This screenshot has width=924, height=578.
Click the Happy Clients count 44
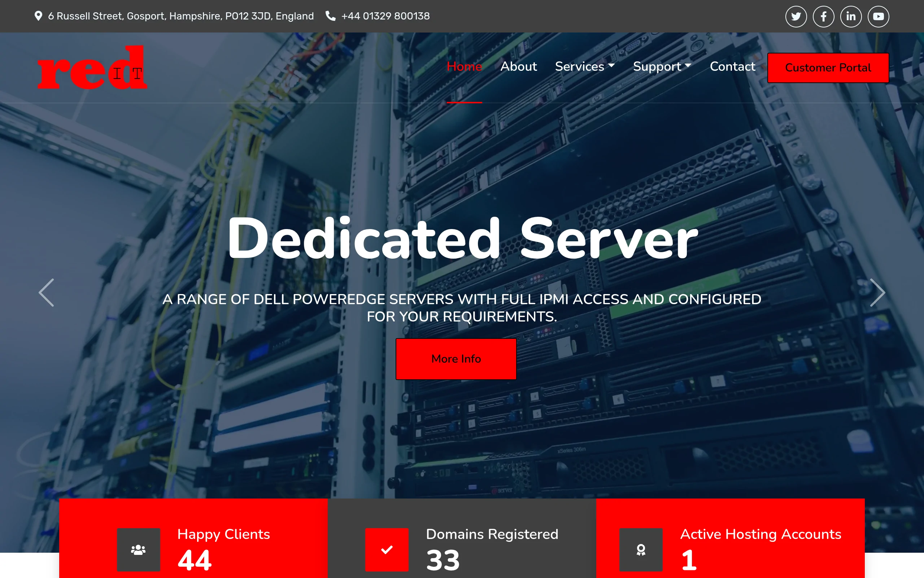point(195,560)
